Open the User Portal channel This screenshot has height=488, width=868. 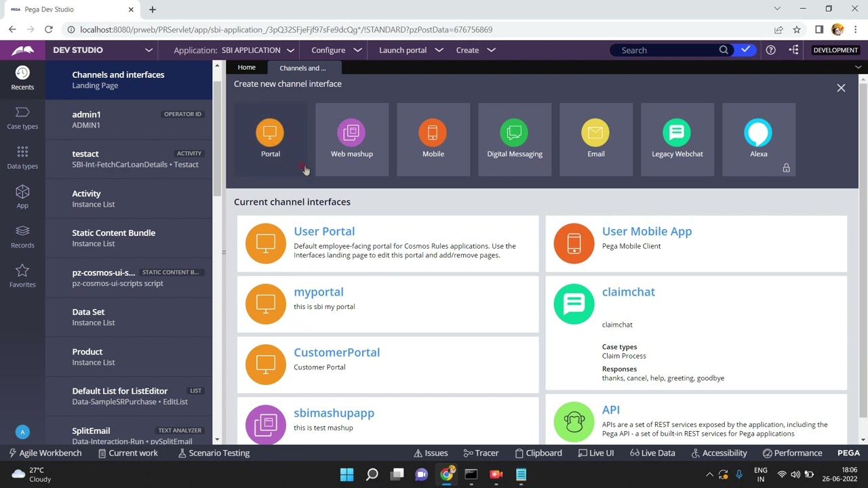click(324, 231)
